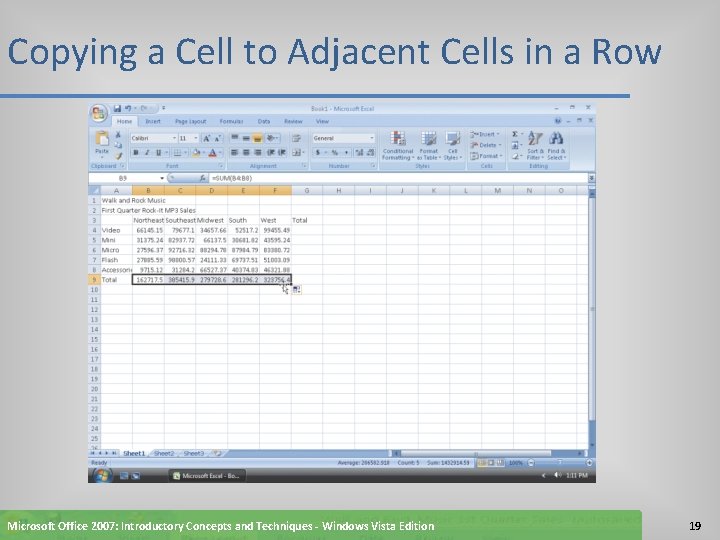Click the Decrease Font Size icon
This screenshot has width=720, height=540.
click(218, 138)
